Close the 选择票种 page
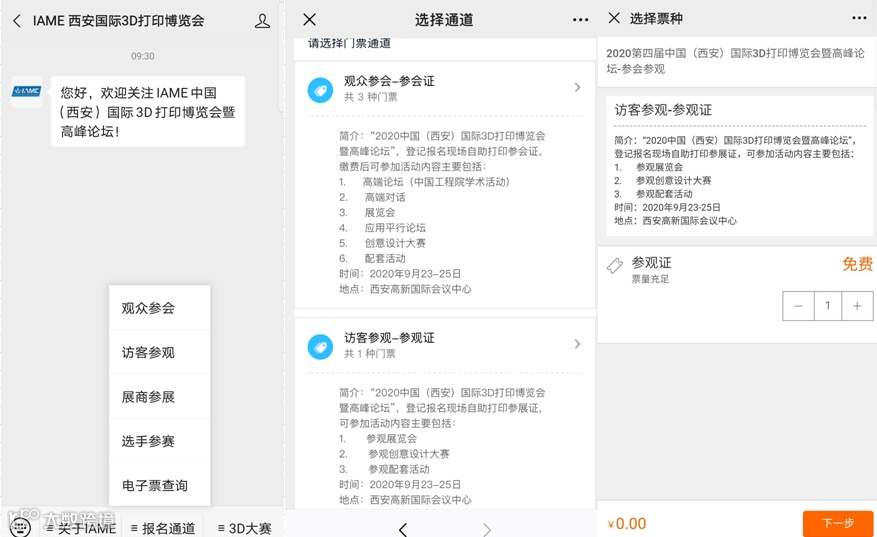 tap(614, 18)
